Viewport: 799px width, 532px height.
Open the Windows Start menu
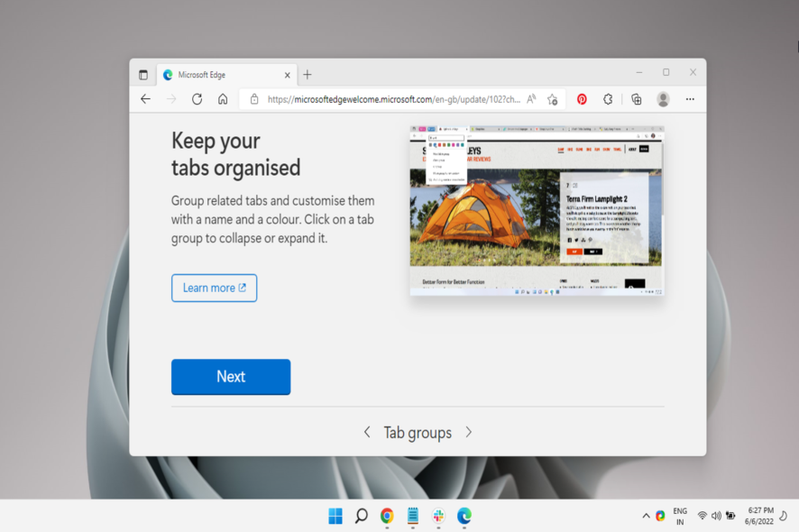click(x=335, y=516)
